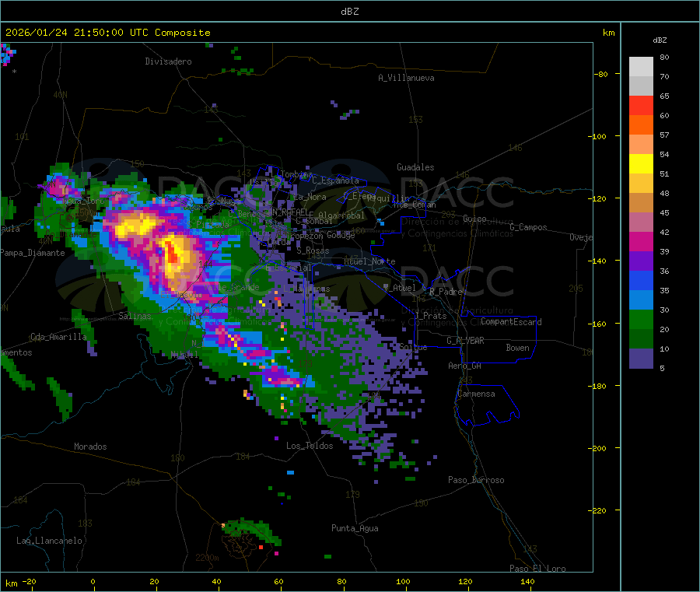This screenshot has width=700, height=592.
Task: Click the 'Guadales' map label
Action: (x=415, y=167)
